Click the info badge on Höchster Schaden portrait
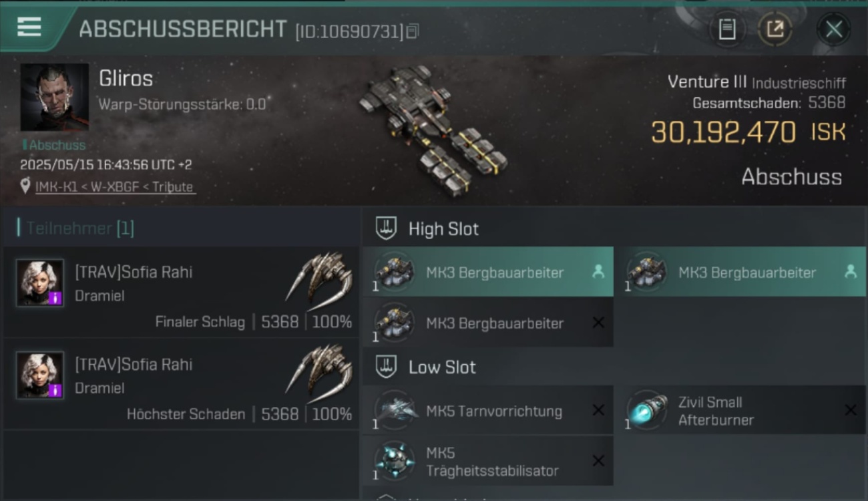The image size is (868, 501). [x=56, y=390]
